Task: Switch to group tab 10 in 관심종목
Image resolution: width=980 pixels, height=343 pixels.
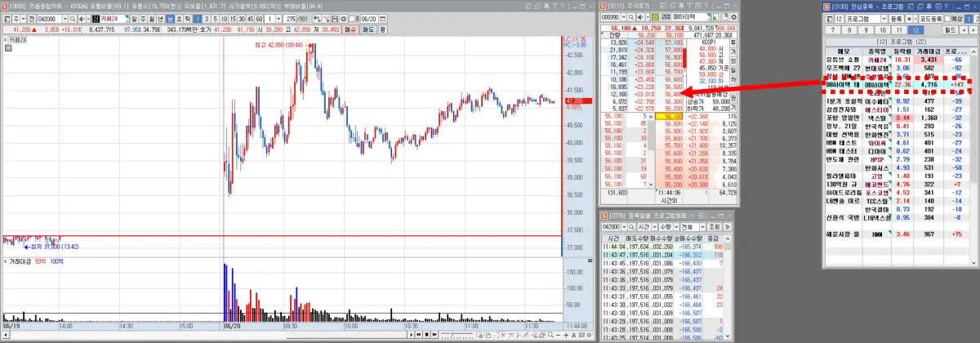Action: [883, 30]
